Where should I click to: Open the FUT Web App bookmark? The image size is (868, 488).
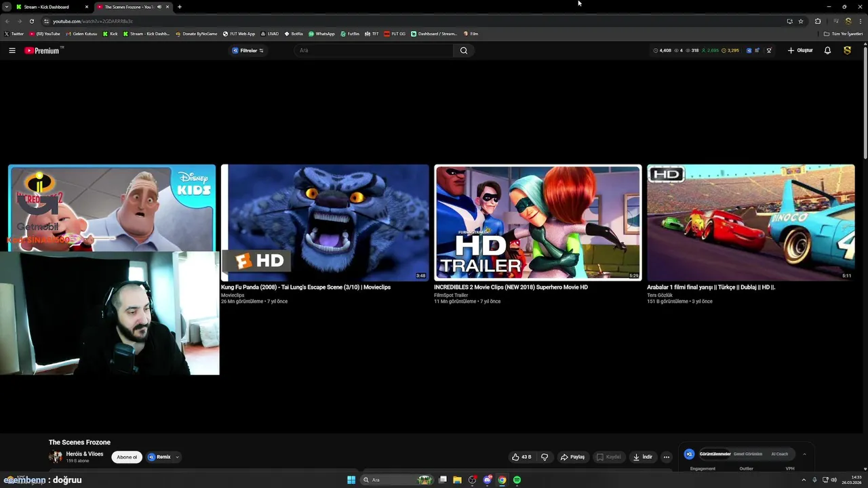(239, 33)
